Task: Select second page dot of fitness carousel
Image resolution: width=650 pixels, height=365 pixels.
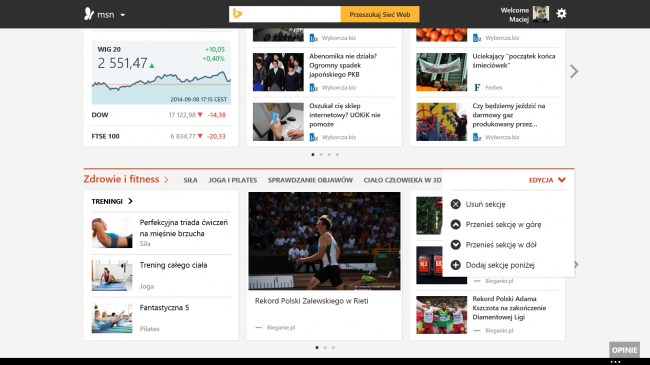Action: click(325, 348)
